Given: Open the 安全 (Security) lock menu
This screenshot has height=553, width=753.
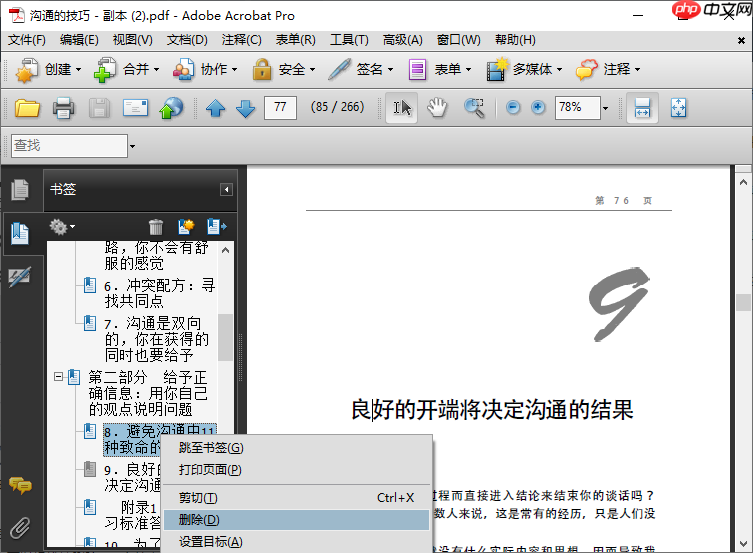Looking at the screenshot, I should [x=283, y=70].
